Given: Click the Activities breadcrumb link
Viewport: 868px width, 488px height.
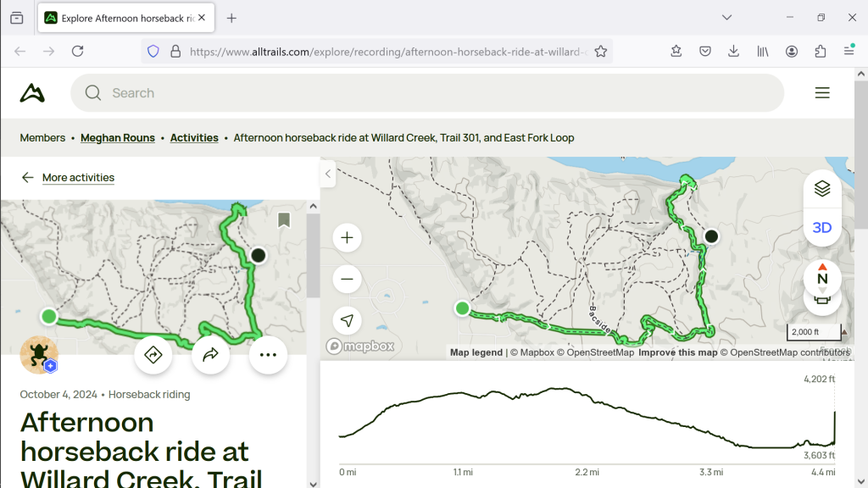Looking at the screenshot, I should pyautogui.click(x=194, y=138).
